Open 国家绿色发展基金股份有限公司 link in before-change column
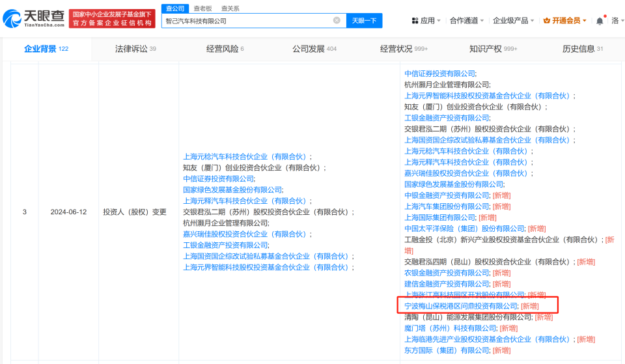Image resolution: width=625 pixels, height=364 pixels. (232, 189)
